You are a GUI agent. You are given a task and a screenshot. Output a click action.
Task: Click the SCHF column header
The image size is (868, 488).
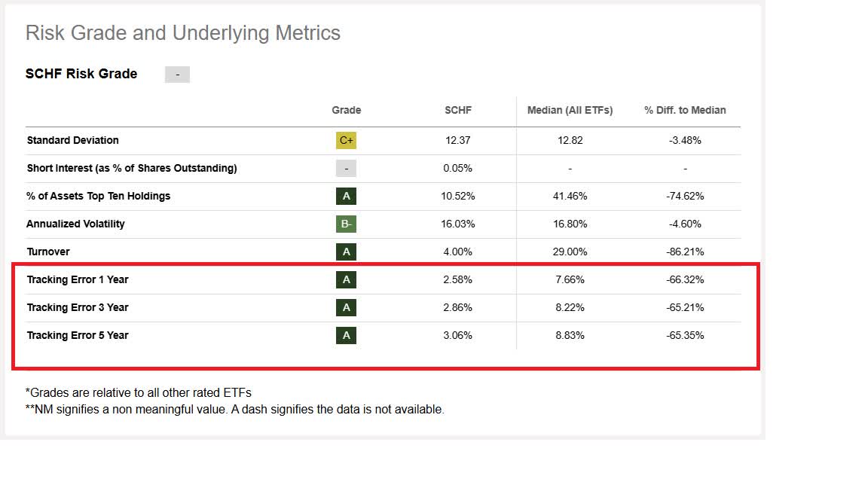pyautogui.click(x=458, y=110)
